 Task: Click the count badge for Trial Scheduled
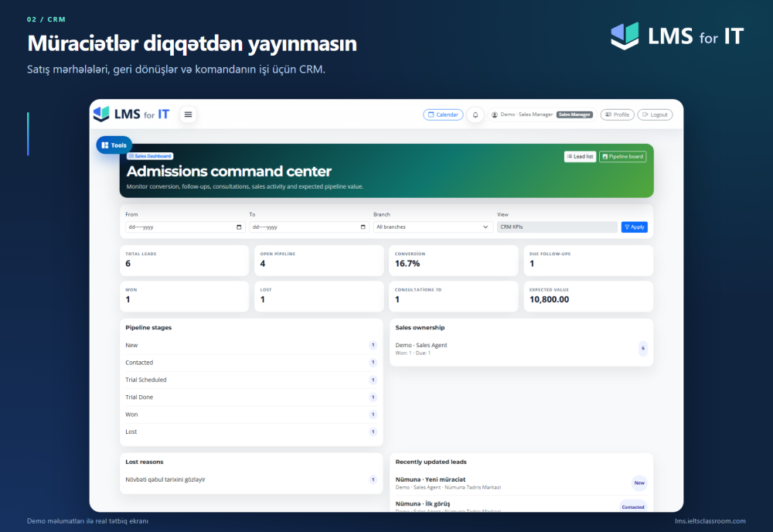click(x=373, y=380)
